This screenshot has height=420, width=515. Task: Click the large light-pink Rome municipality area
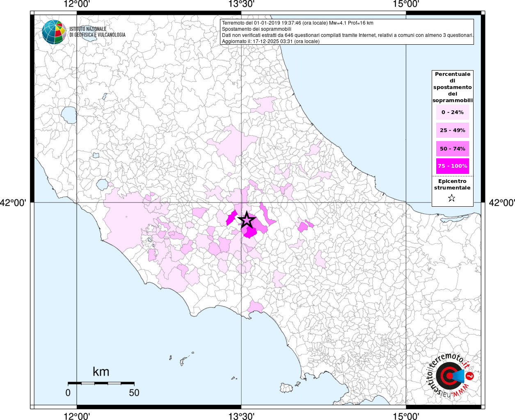tap(123, 221)
